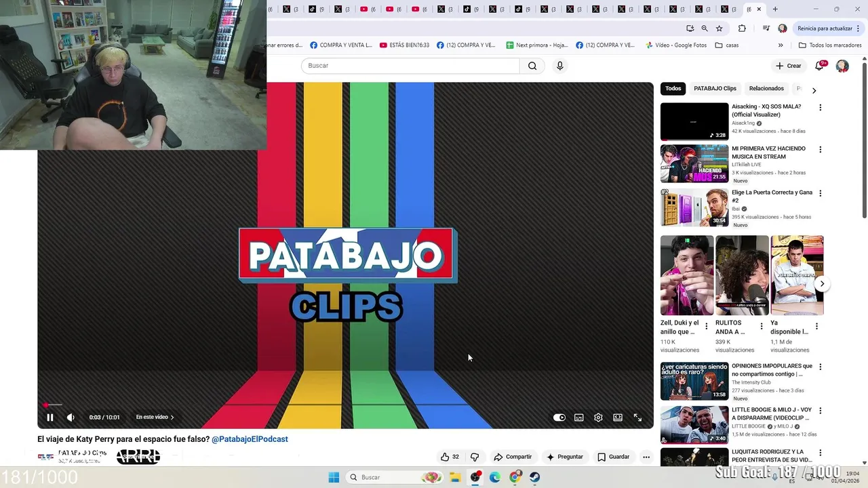The image size is (868, 488).
Task: Click the Preguntar button
Action: coord(565,457)
